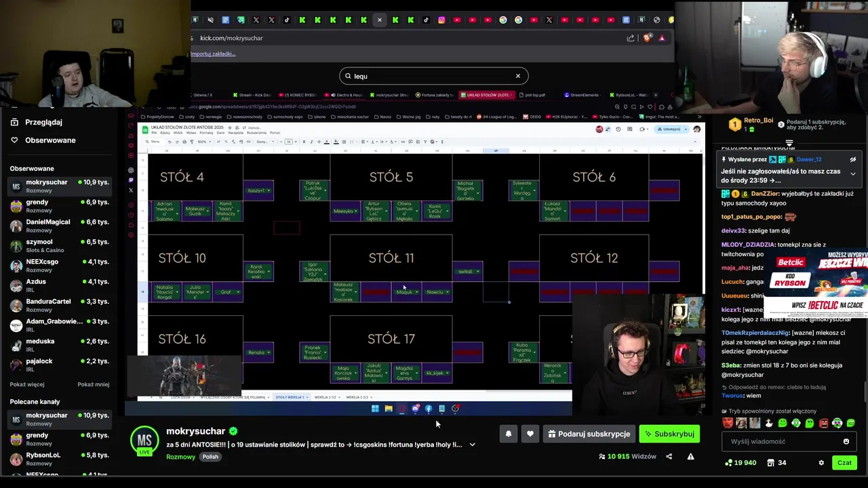Open meduska IRL channel entry
Screen dimensions: 868x488
pos(60,344)
